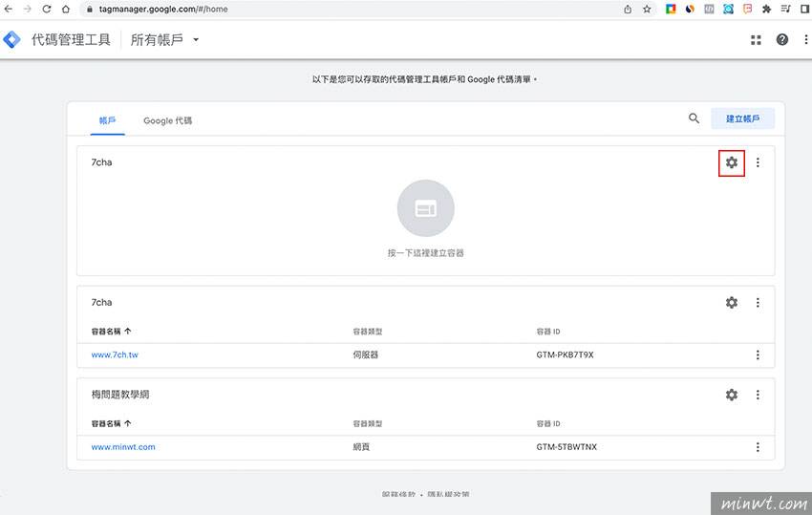Click the colorful square extension icon
Viewport: 812px width, 515px height.
(x=671, y=9)
